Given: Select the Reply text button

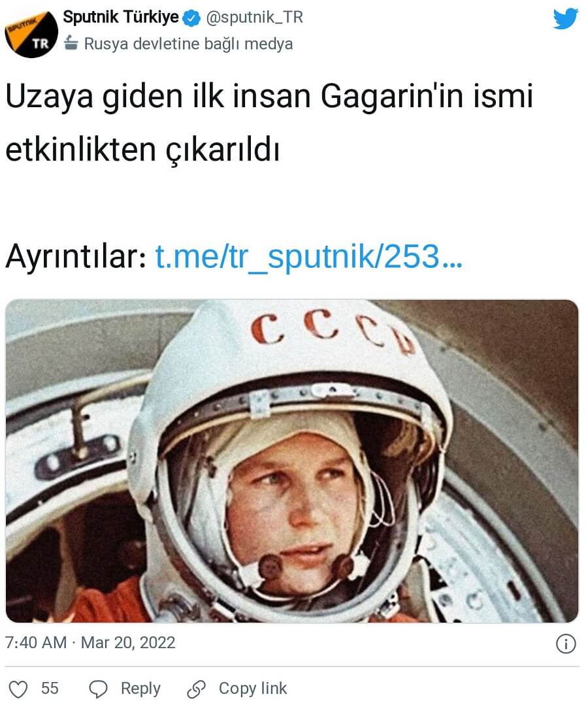Looking at the screenshot, I should point(140,689).
